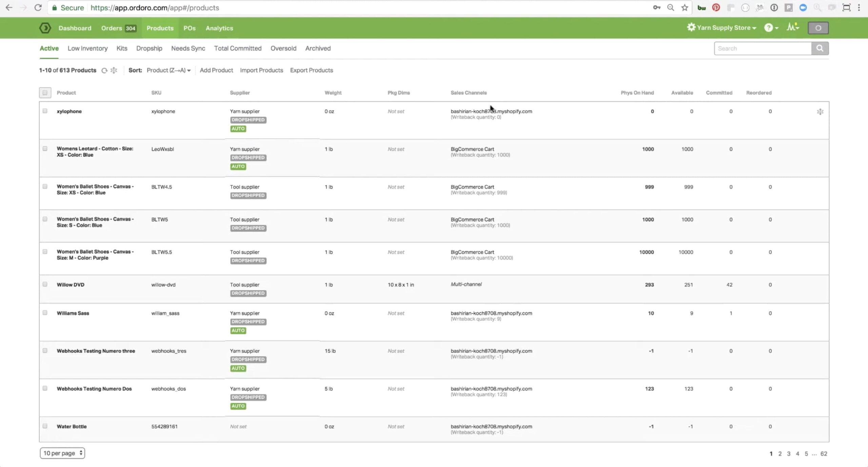Click the refresh product list icon
This screenshot has width=868, height=467.
click(x=104, y=71)
